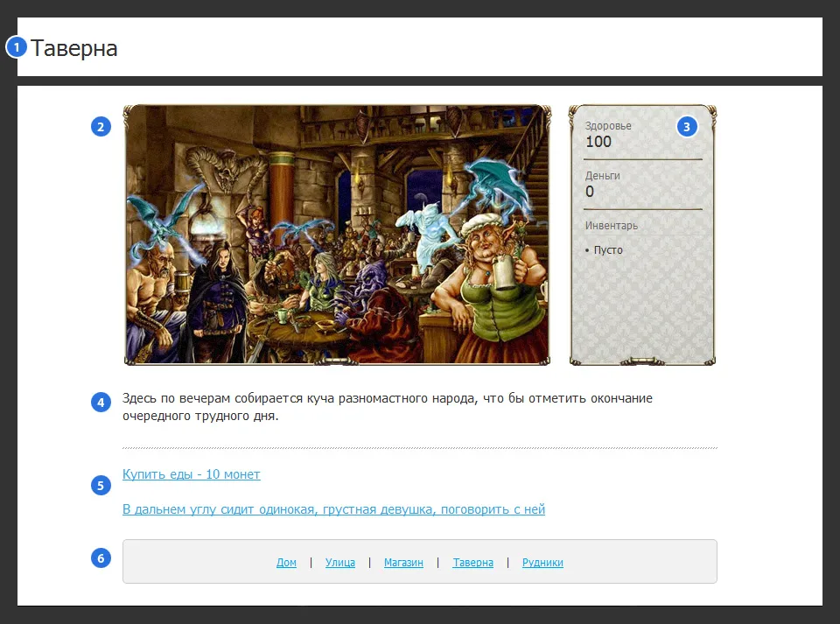Click the 'Купить еды - 10 монет' link
The image size is (840, 624).
pos(192,474)
